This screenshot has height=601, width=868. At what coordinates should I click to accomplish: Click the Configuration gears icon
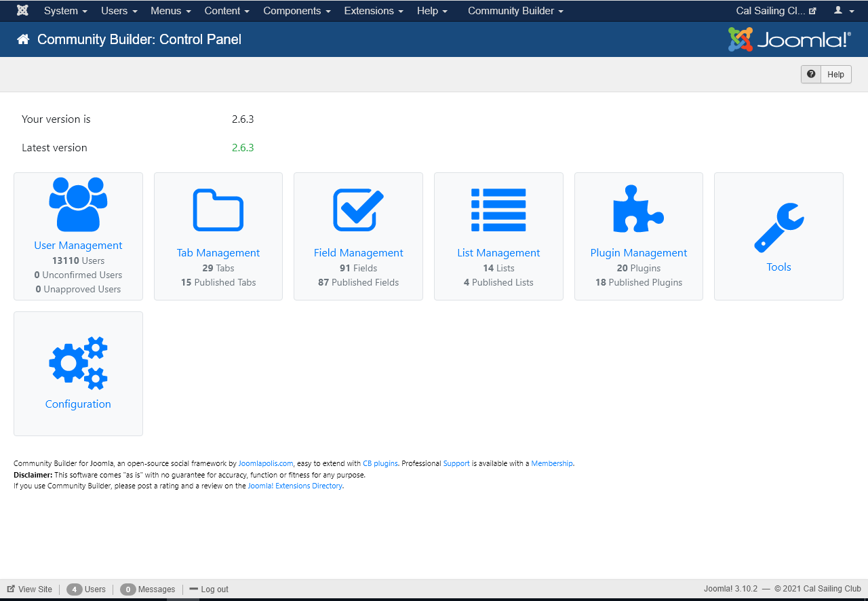(78, 363)
